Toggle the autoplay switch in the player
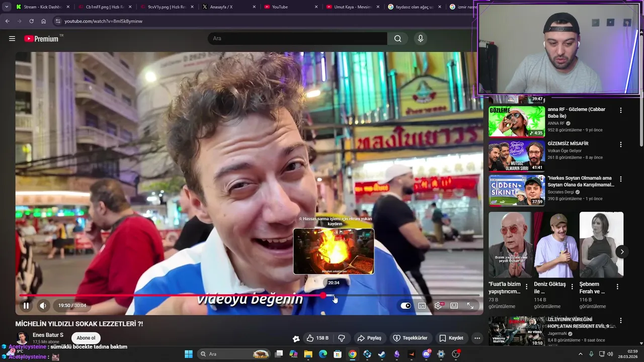 (406, 305)
